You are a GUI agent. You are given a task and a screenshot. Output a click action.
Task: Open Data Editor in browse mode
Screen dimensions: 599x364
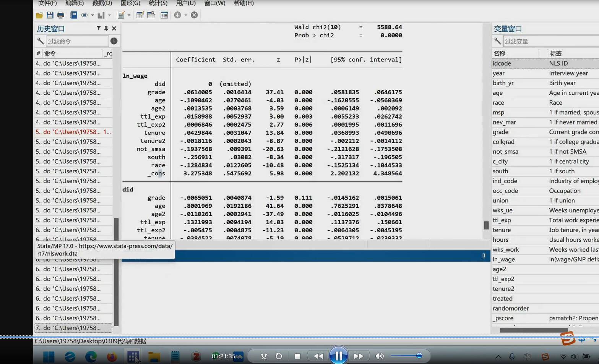click(x=151, y=15)
